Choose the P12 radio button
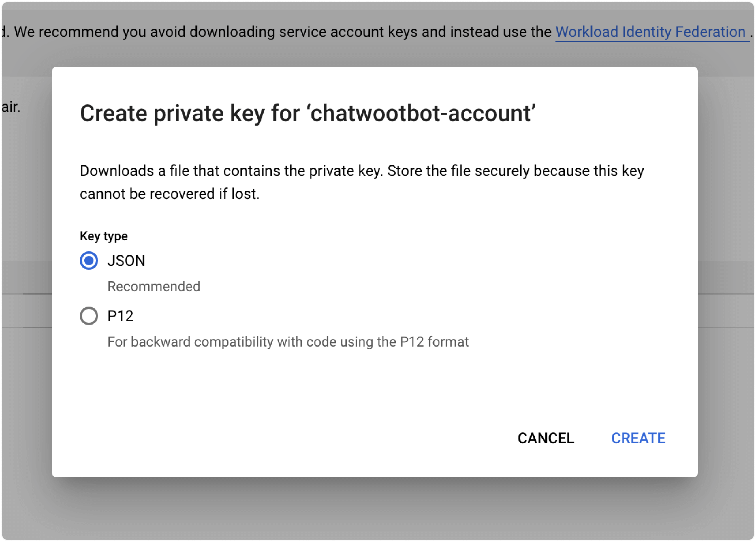This screenshot has width=756, height=542. (89, 316)
